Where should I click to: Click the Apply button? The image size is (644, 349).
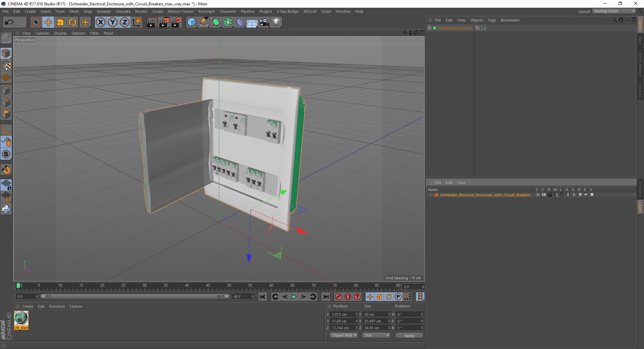pyautogui.click(x=409, y=336)
